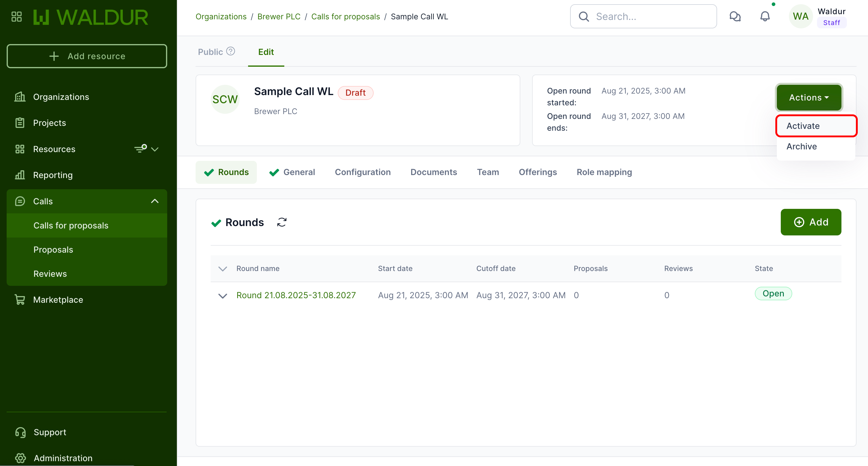
Task: Choose Archive from the Actions menu
Action: 802,146
